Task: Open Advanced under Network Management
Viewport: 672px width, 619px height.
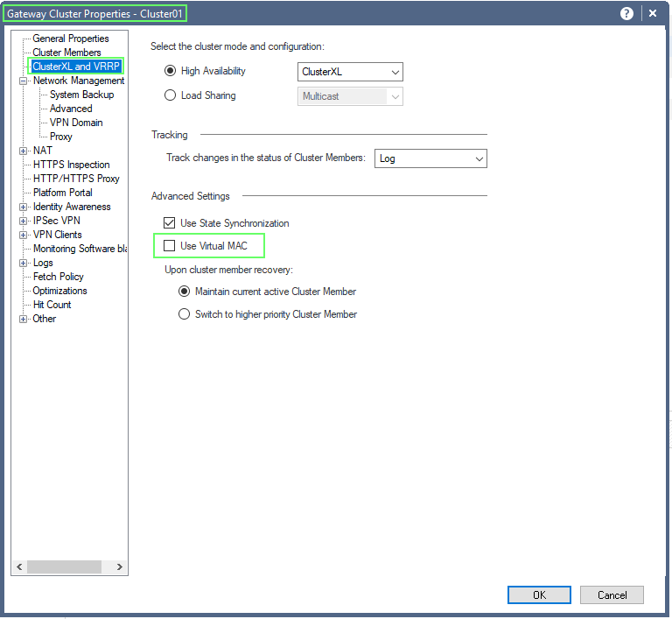Action: [71, 109]
